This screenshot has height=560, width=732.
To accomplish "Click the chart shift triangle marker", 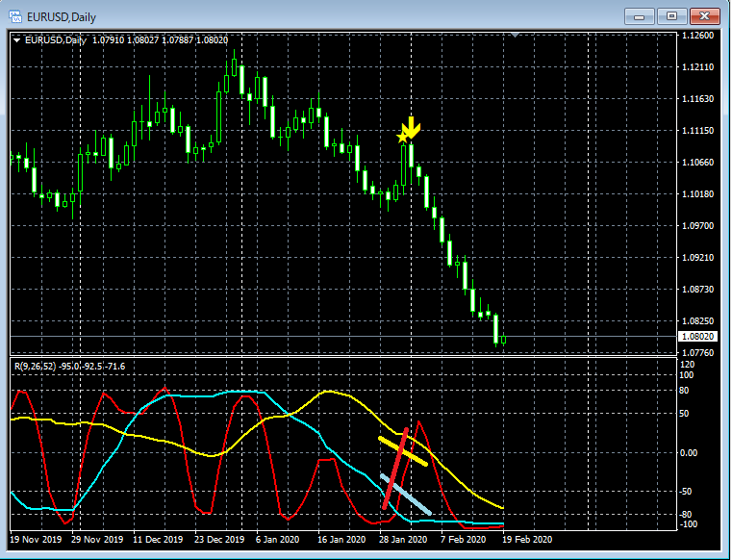I will click(x=517, y=36).
